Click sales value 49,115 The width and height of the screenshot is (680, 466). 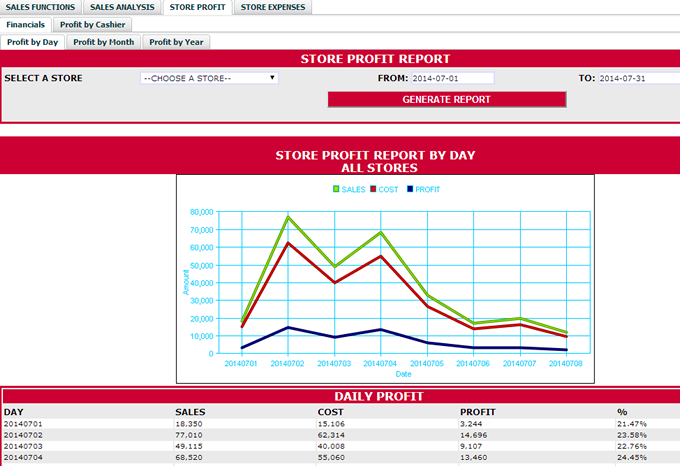(189, 446)
